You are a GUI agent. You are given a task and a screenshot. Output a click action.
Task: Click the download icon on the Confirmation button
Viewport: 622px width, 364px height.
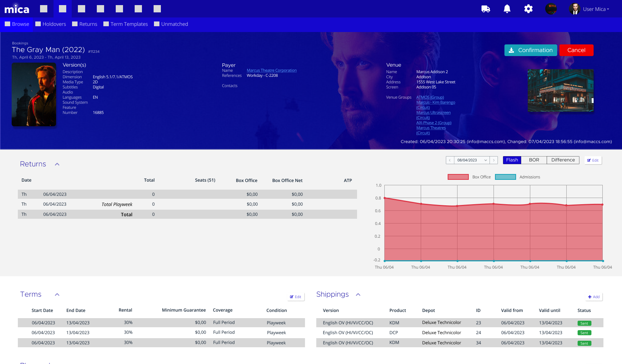511,50
